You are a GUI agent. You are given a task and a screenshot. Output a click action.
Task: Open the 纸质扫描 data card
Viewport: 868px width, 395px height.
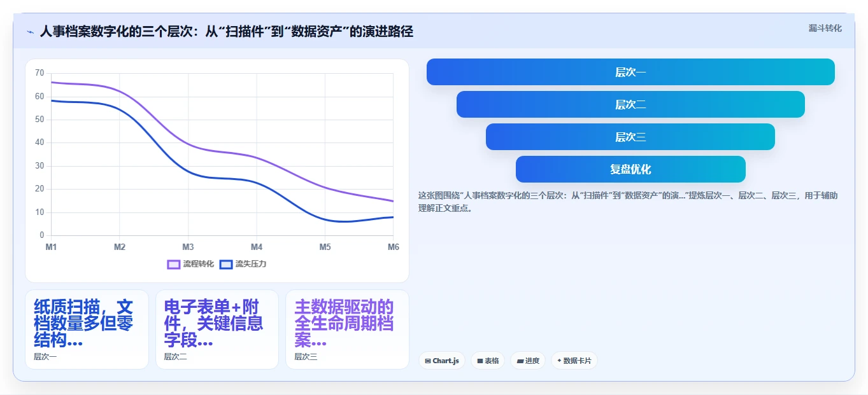(87, 329)
